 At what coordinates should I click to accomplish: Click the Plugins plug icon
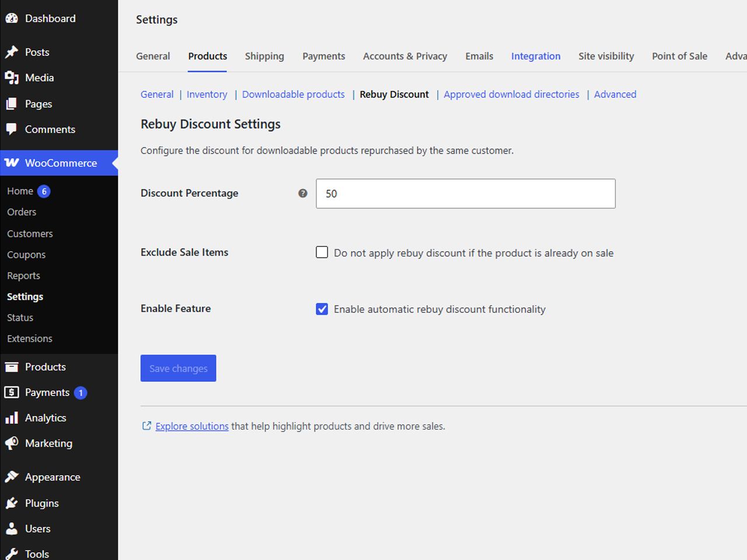(12, 503)
